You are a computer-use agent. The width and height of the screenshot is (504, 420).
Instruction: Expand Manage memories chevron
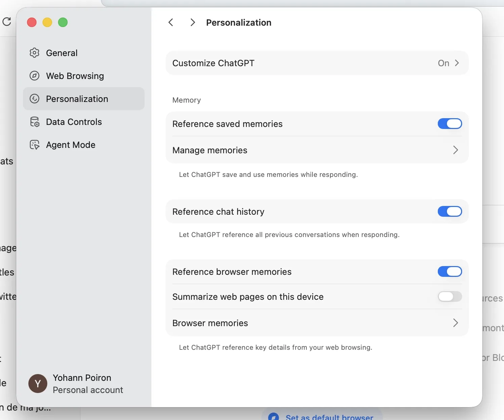(x=455, y=150)
